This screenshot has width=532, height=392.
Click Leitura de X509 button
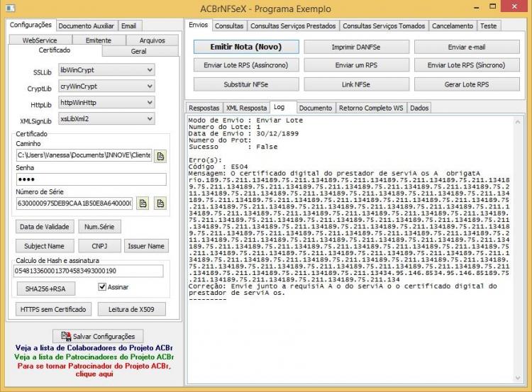tap(132, 309)
